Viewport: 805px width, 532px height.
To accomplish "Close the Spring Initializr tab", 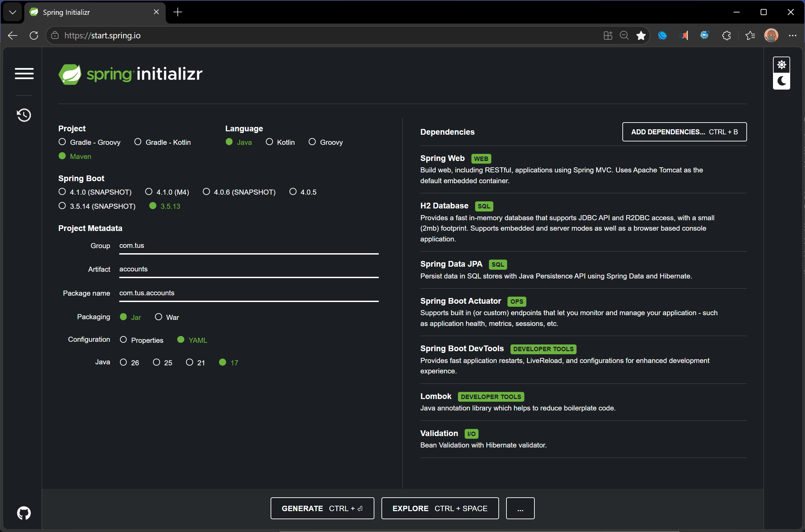I will (x=156, y=12).
